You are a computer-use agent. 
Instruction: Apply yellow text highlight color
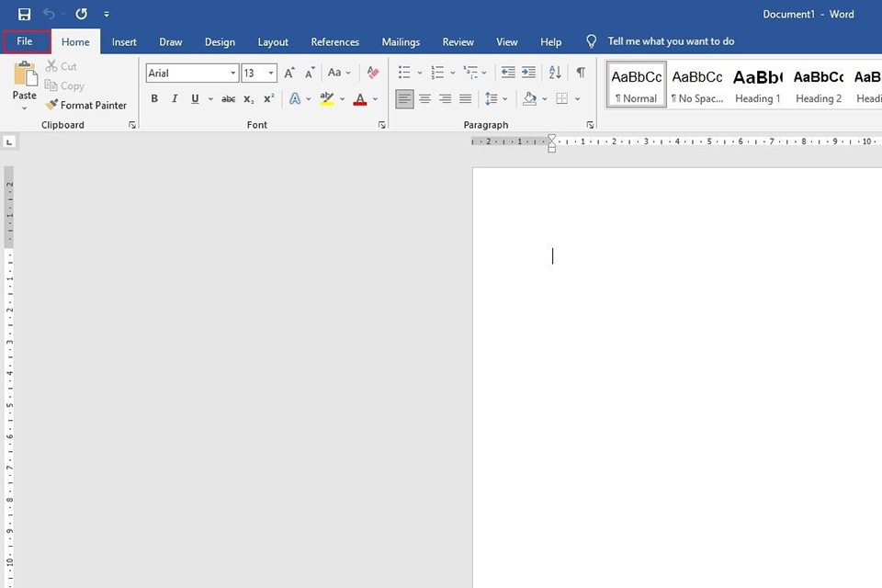tap(327, 98)
